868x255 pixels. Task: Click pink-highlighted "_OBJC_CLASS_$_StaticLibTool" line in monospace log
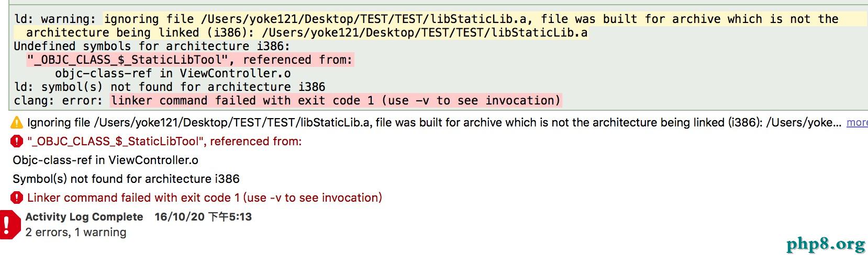coord(190,60)
